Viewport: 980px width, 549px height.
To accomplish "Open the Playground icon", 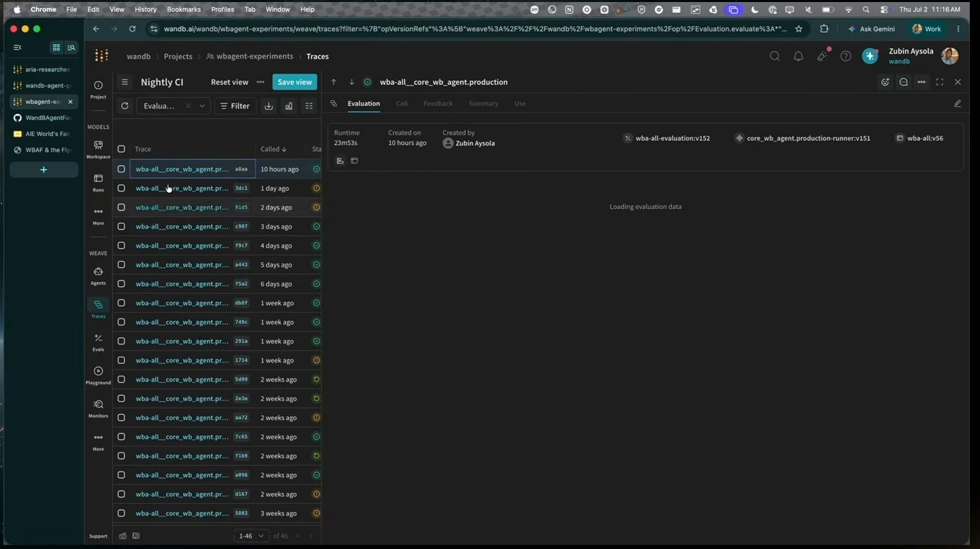I will (x=98, y=376).
